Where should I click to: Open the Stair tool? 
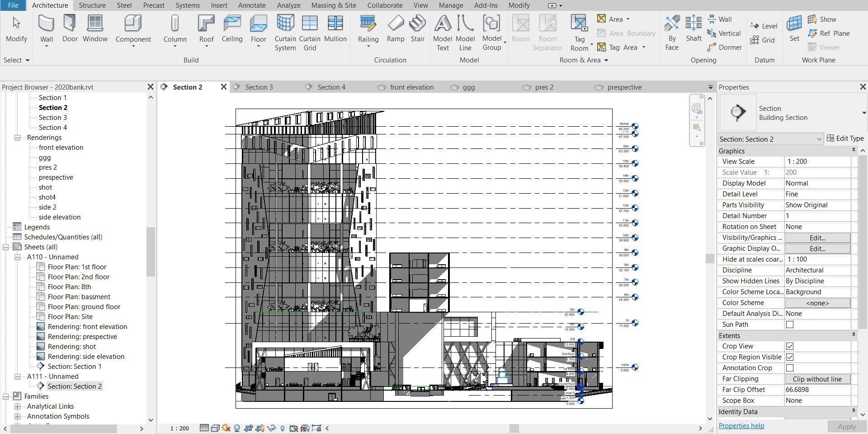[x=417, y=29]
